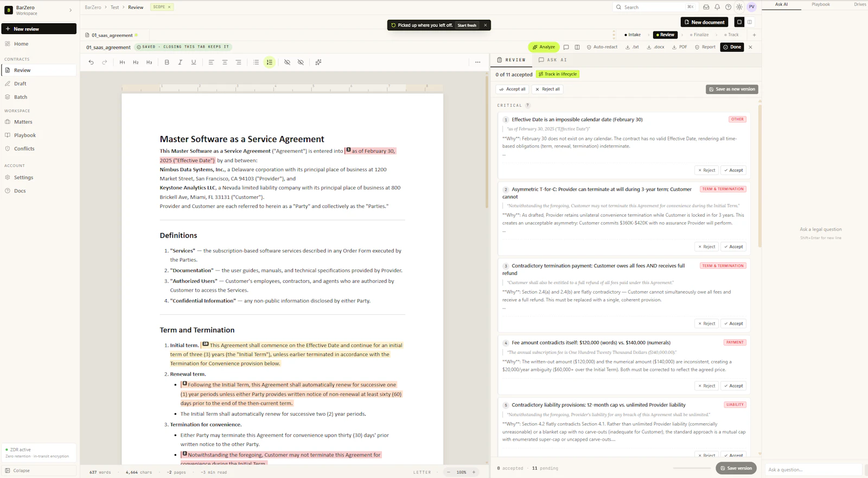Export the document as PDF

pos(680,47)
